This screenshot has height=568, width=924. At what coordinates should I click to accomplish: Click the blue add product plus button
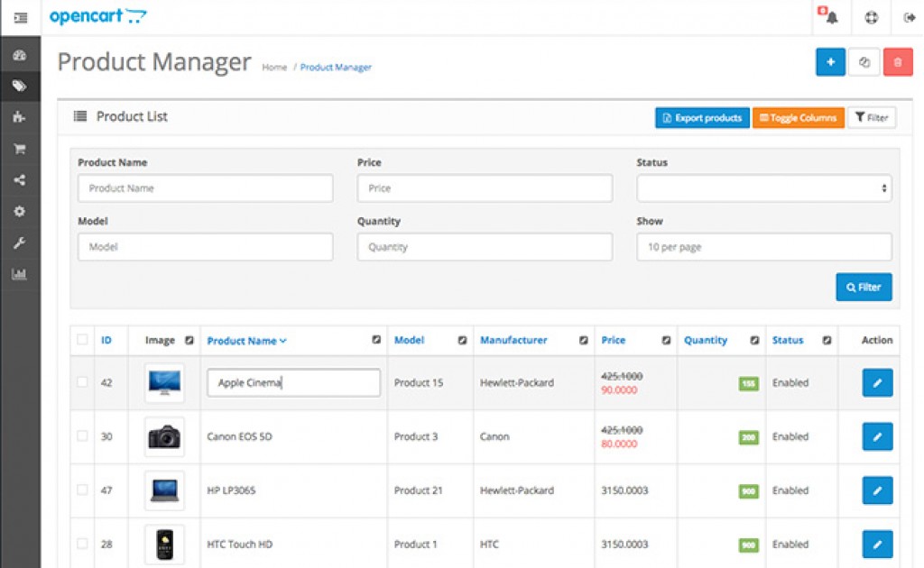click(830, 62)
